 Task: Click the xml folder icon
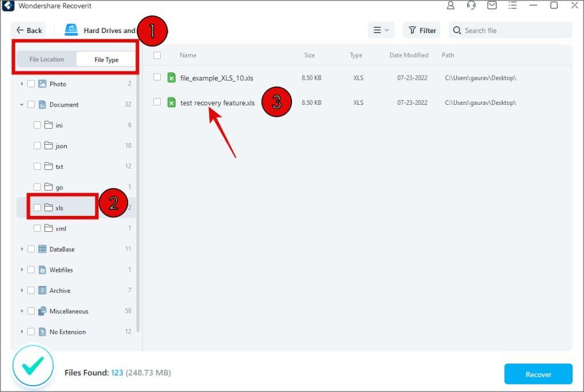click(48, 228)
